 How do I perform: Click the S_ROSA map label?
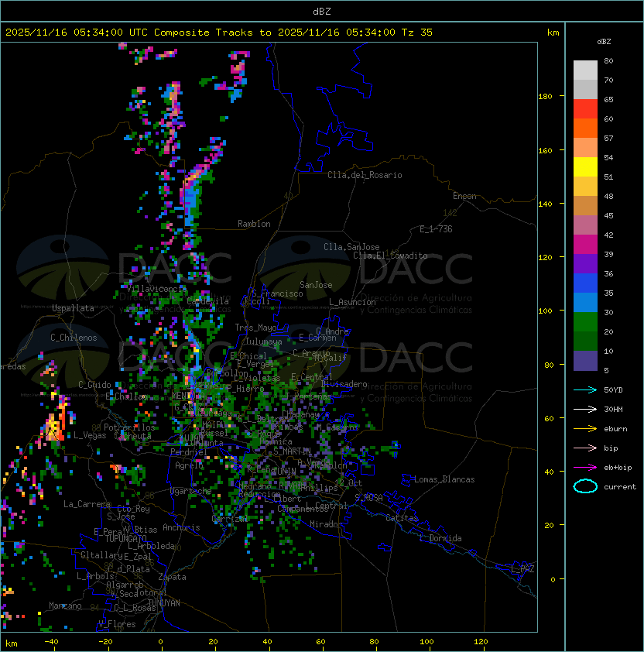(368, 498)
